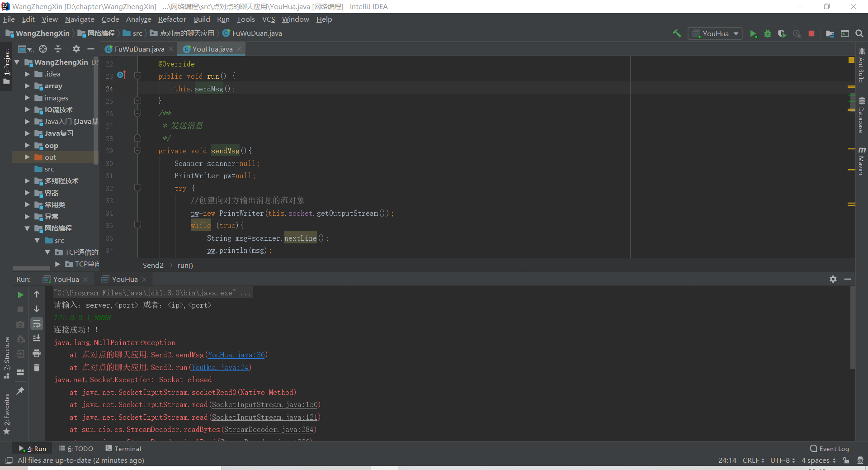Viewport: 868px width, 470px height.
Task: Select the second YouHua run tab
Action: pos(124,280)
